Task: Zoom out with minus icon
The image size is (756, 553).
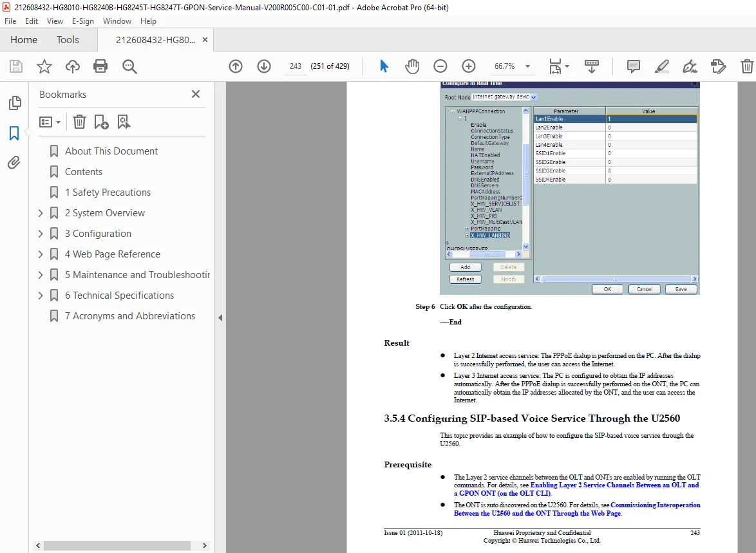Action: (440, 66)
